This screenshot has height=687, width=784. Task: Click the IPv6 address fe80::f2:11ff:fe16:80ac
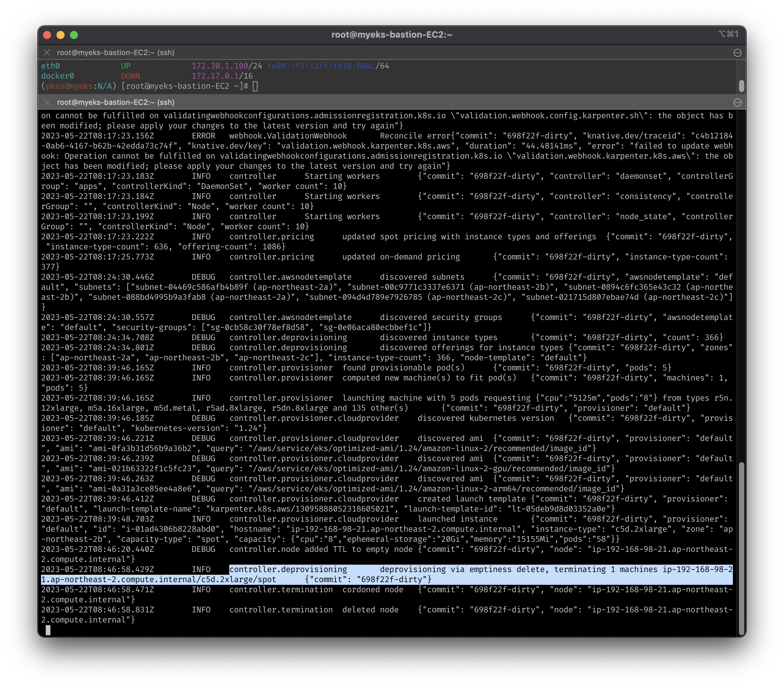(321, 66)
